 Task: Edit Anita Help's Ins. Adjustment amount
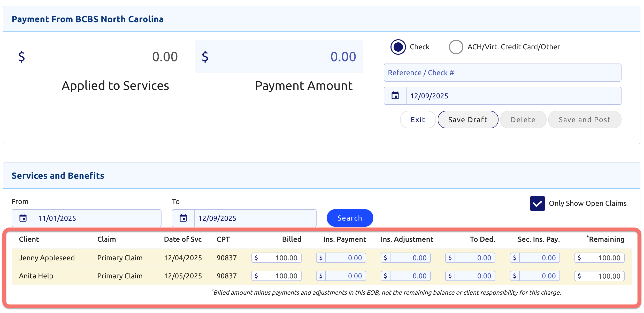(x=410, y=276)
